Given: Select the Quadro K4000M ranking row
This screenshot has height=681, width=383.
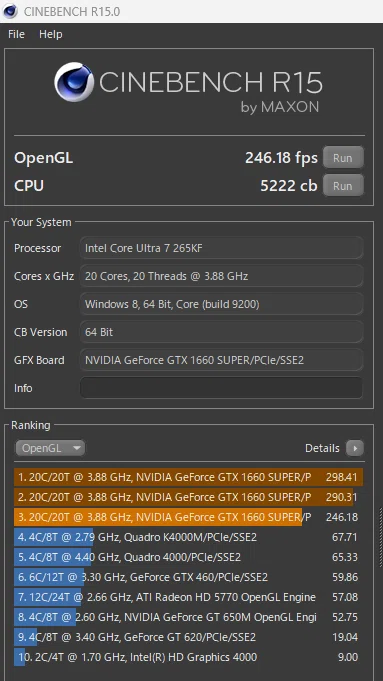Looking at the screenshot, I should coord(188,537).
